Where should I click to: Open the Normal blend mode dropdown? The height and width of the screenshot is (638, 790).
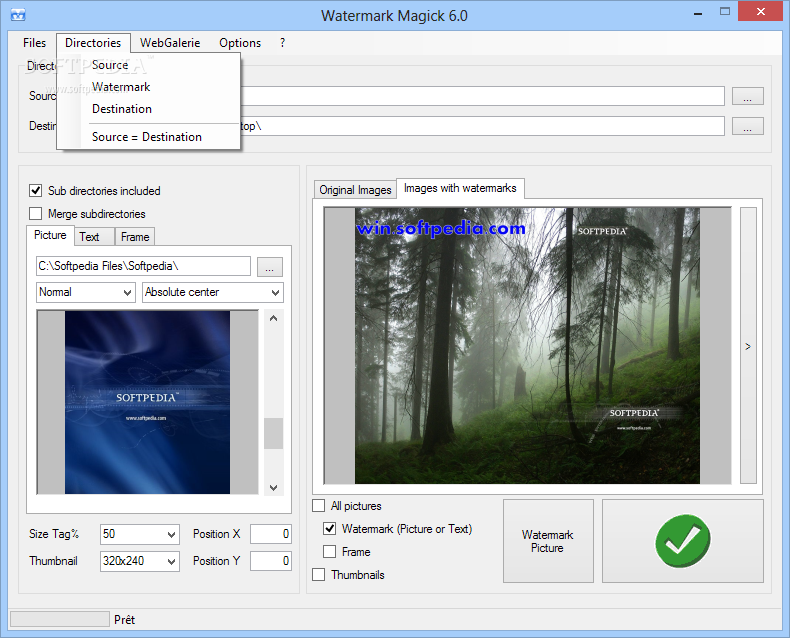point(86,292)
